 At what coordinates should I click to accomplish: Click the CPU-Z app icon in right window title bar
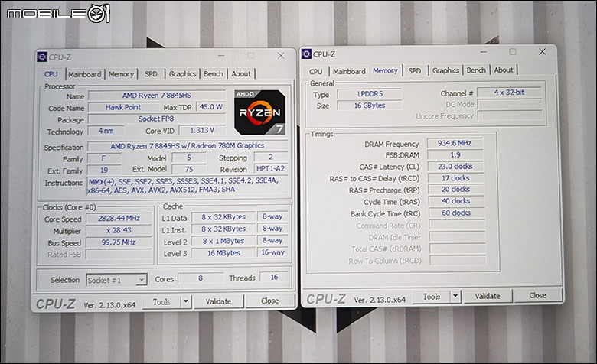pos(306,54)
